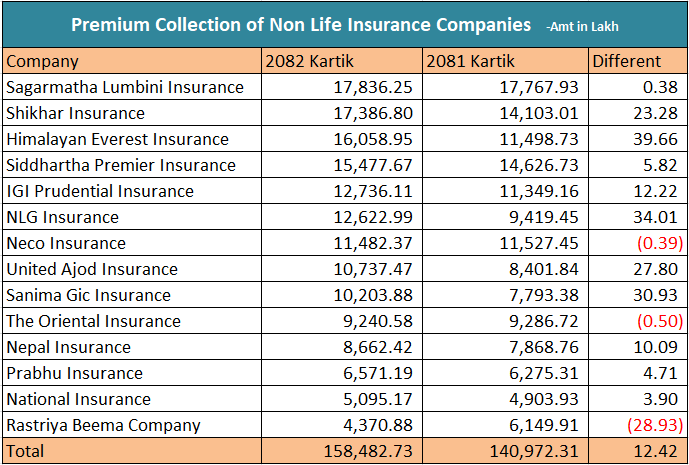Click the table title header banner
The height and width of the screenshot is (465, 689).
pos(344,23)
